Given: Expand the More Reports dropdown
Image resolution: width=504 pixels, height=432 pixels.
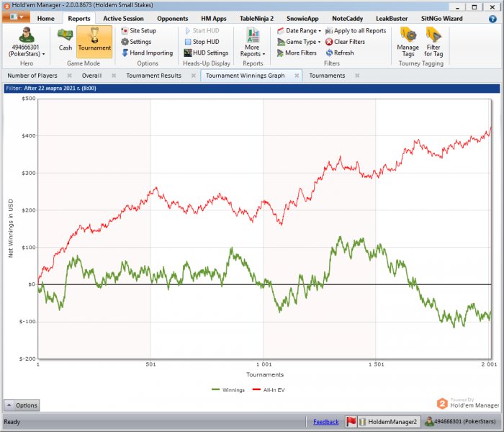Looking at the screenshot, I should click(x=253, y=42).
